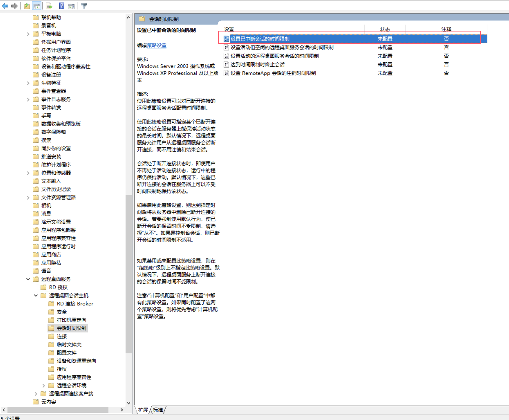Open help via blue question mark icon
The image size is (509, 420).
coord(62,6)
